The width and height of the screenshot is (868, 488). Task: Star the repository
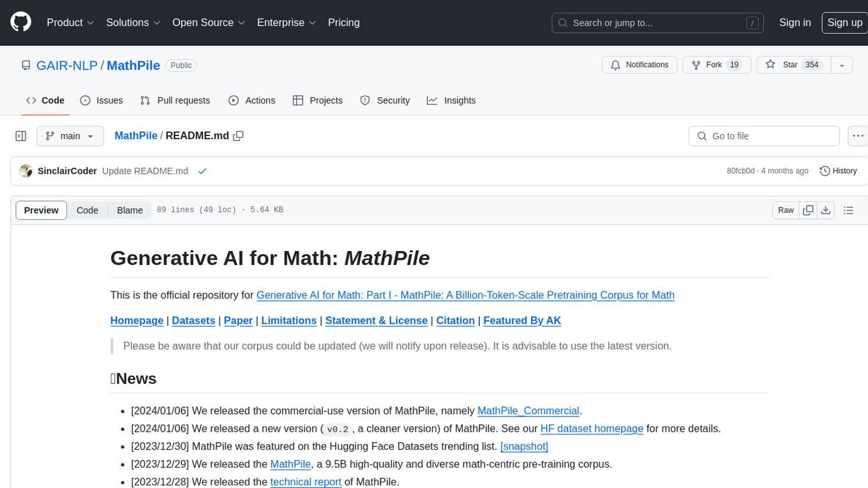[793, 65]
